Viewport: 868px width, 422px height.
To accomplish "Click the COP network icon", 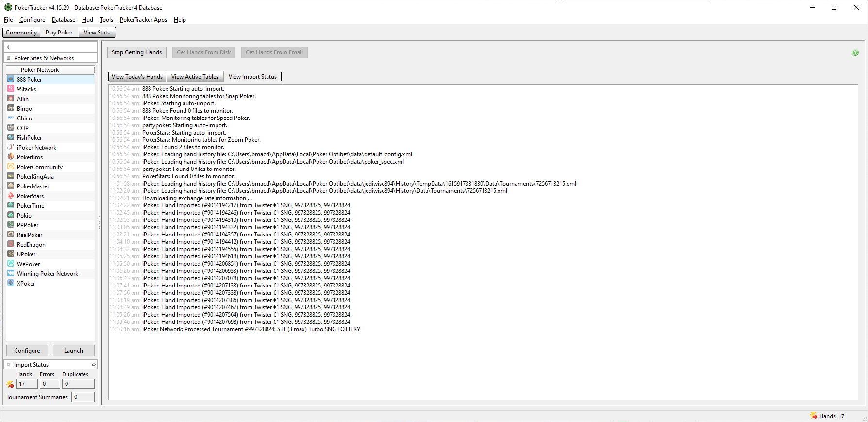I will tap(11, 128).
